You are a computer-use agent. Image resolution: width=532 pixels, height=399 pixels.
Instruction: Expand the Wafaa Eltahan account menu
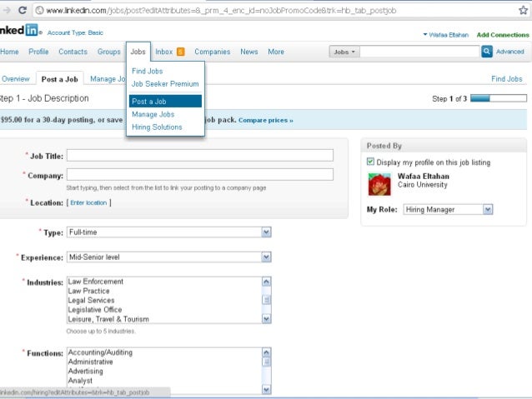[x=445, y=35]
